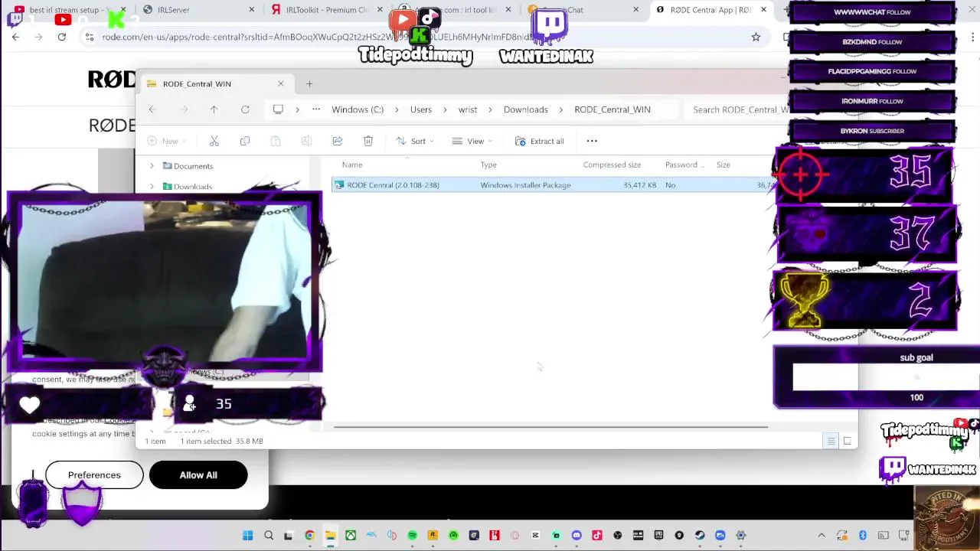Screen dimensions: 980x551
Task: Click the Cut scissors icon
Action: [x=214, y=141]
